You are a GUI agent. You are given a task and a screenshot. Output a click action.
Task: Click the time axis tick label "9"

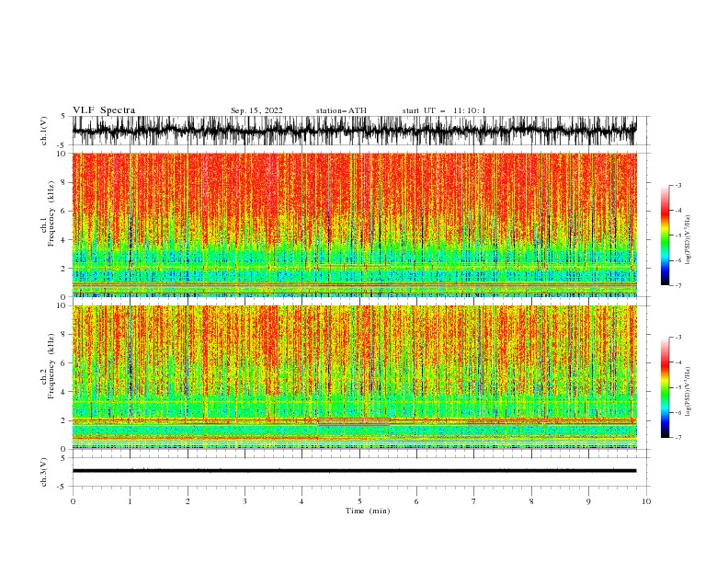(588, 501)
